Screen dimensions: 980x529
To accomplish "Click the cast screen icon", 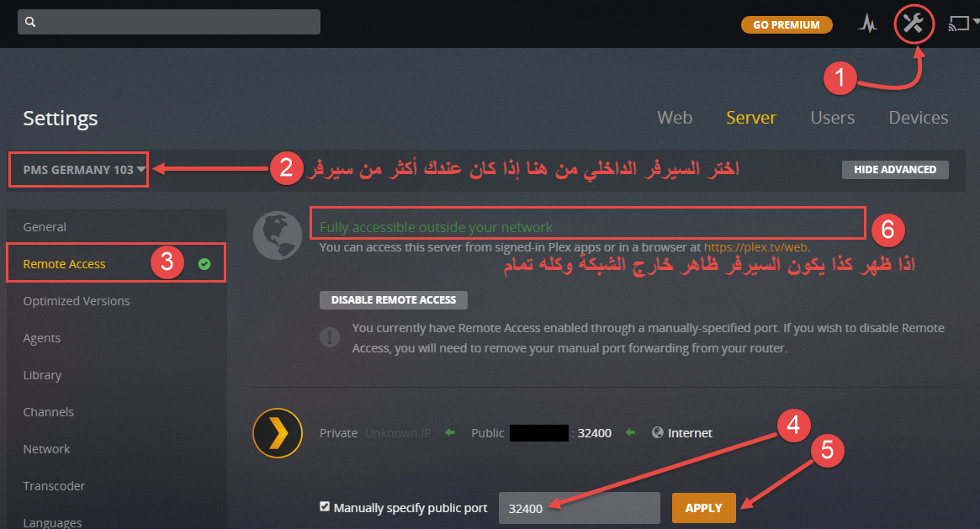I will 957,24.
